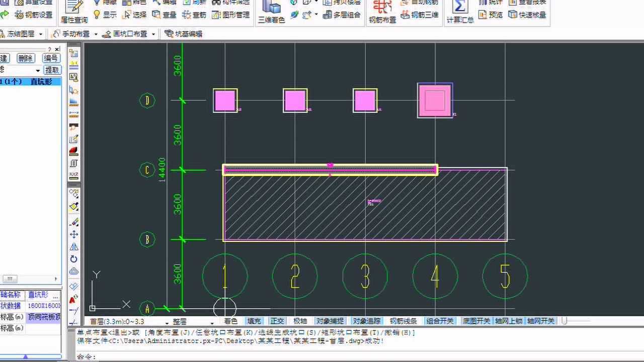Toggle 正交 orthogonal mode on
The height and width of the screenshot is (362, 644).
tap(277, 320)
